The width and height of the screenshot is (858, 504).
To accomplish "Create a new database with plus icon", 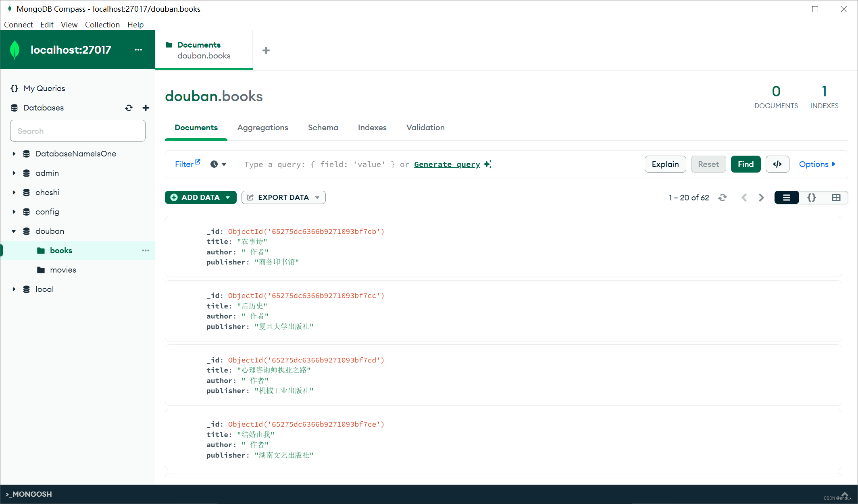I will click(146, 108).
